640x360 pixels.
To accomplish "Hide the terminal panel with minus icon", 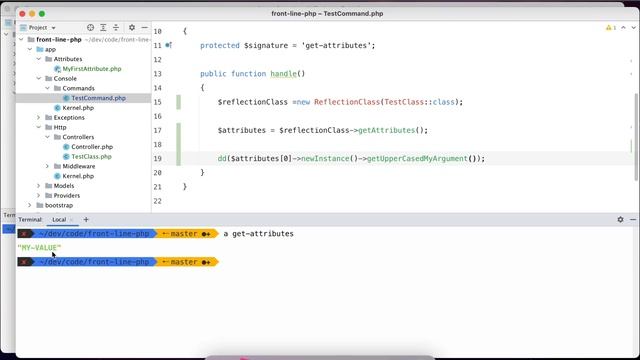I will [633, 220].
